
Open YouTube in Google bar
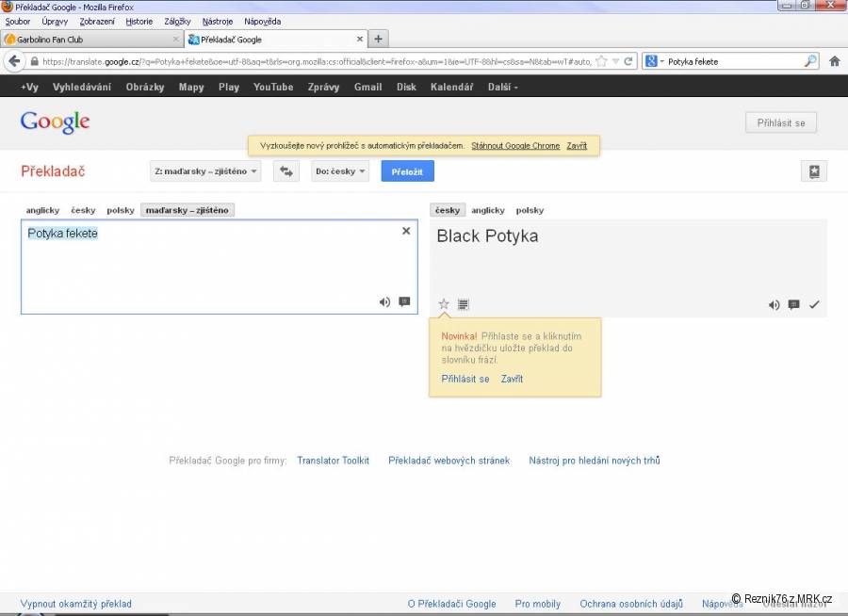(273, 87)
